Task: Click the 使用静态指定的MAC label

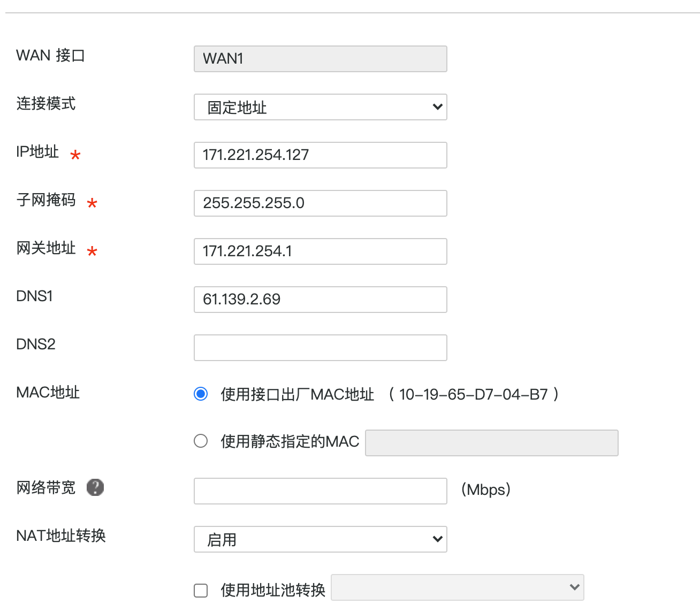Action: (x=290, y=442)
